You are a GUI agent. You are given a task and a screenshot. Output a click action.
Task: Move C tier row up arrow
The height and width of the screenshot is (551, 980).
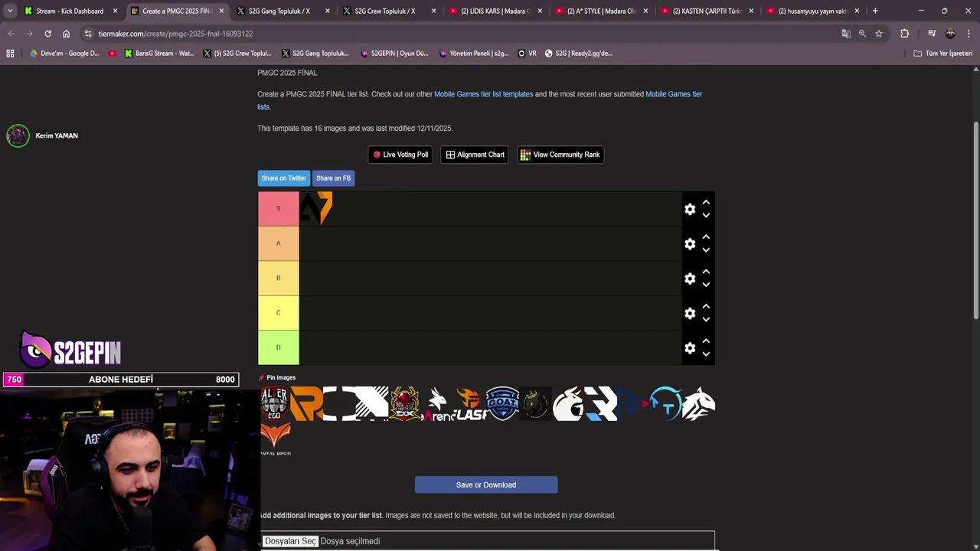click(706, 306)
